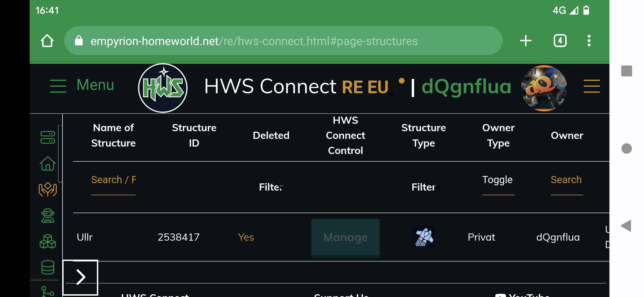Expand the RE EU server dropdown
This screenshot has width=644, height=297.
[368, 87]
